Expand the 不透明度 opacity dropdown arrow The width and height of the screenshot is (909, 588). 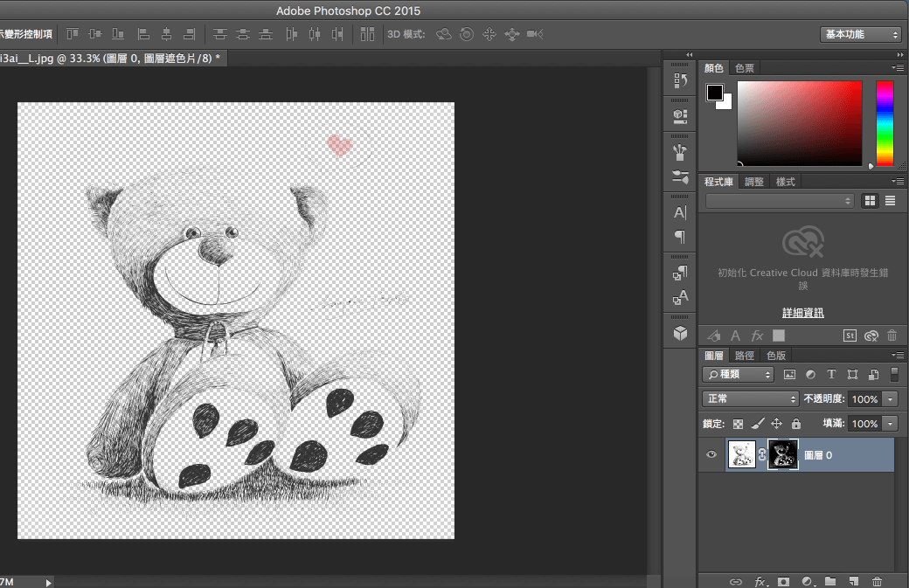pos(891,398)
